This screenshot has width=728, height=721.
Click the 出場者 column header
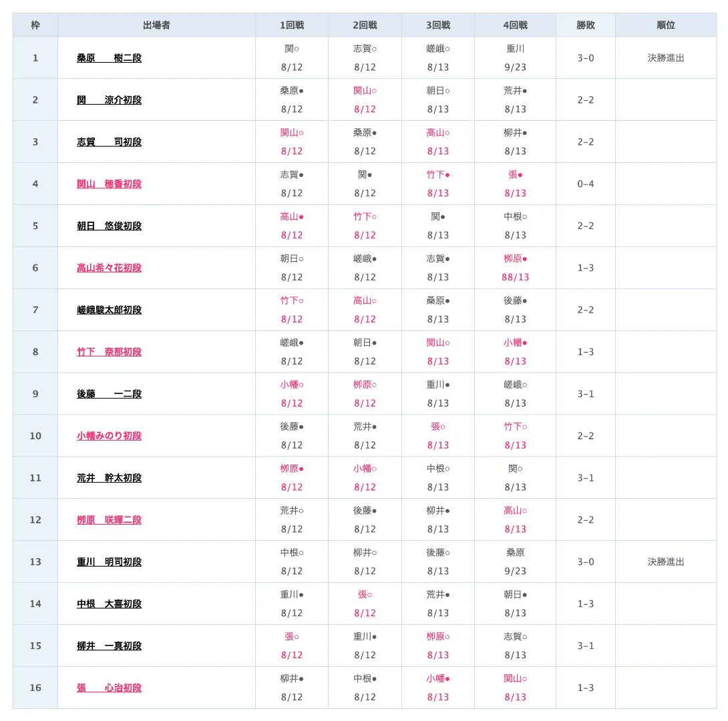point(156,25)
